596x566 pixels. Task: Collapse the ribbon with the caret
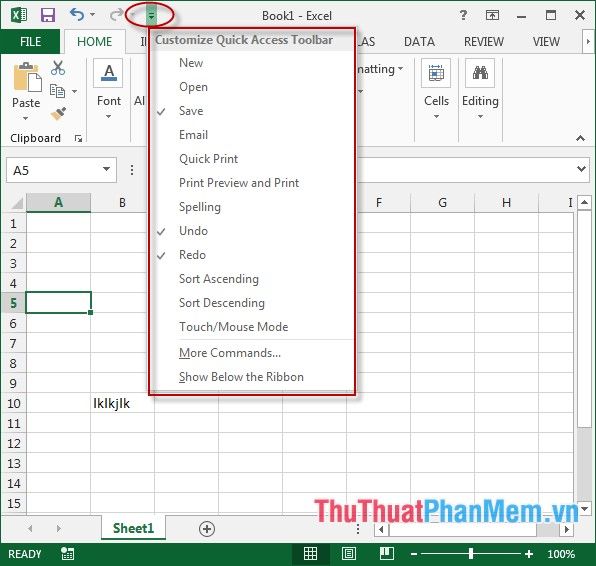[x=580, y=138]
